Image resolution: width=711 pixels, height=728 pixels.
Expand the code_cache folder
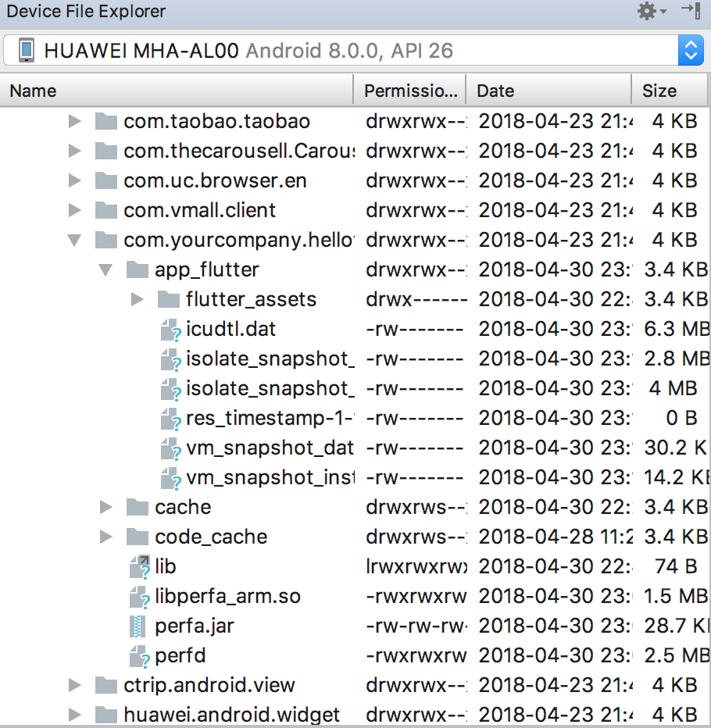coord(105,537)
